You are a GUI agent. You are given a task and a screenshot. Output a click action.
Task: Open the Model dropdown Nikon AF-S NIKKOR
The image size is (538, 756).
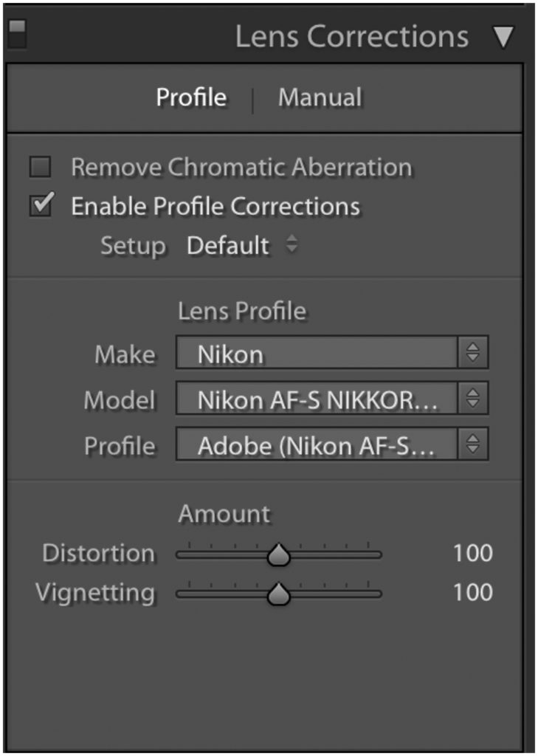tap(317, 398)
